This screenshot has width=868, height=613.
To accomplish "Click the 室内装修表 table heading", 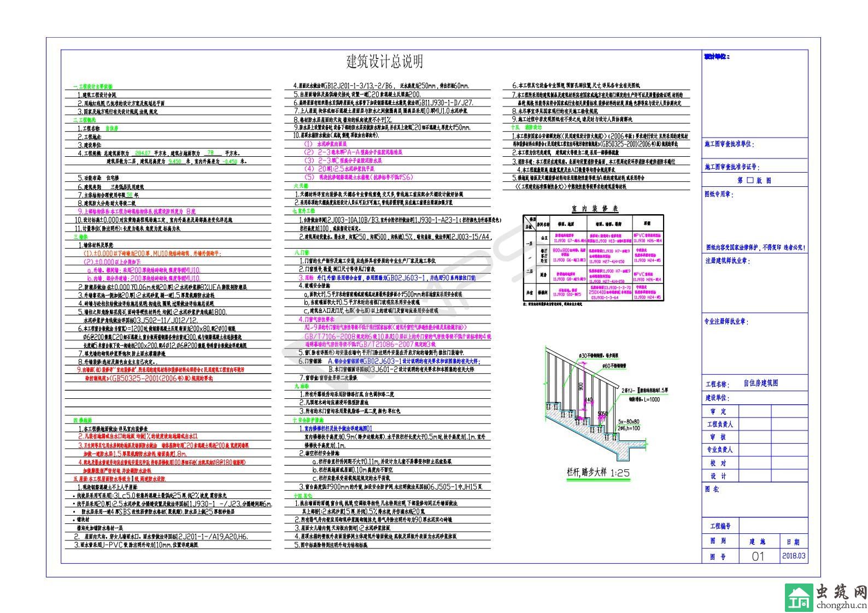I will pyautogui.click(x=594, y=208).
